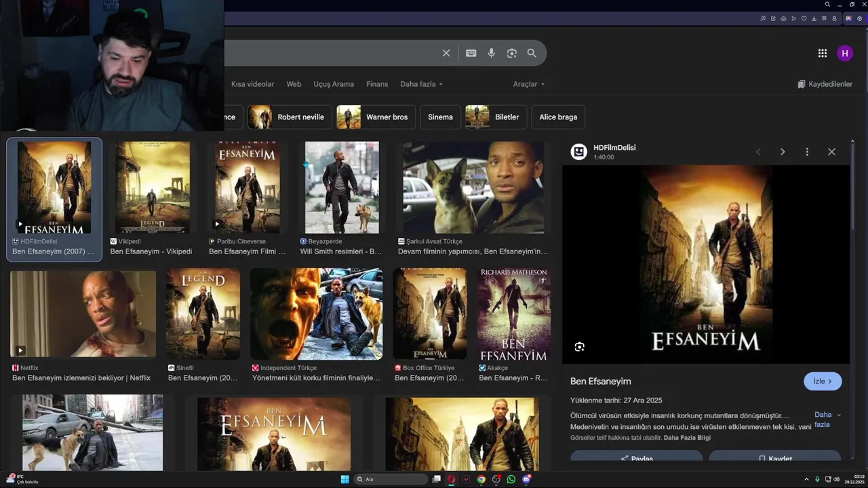The height and width of the screenshot is (488, 868).
Task: Open the Araçlar tools dropdown
Action: coord(529,84)
